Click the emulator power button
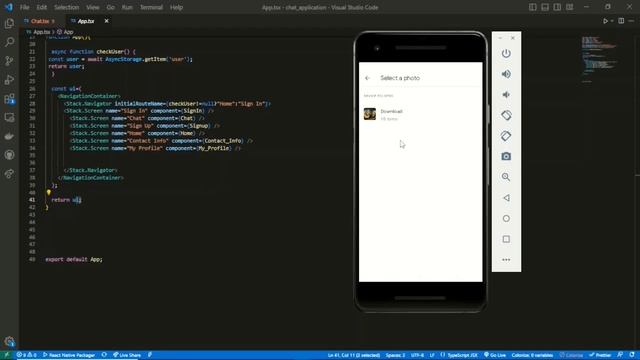The height and width of the screenshot is (360, 640). tap(506, 53)
